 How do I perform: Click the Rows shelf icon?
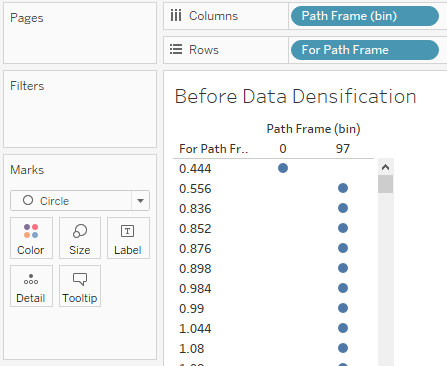coord(176,49)
